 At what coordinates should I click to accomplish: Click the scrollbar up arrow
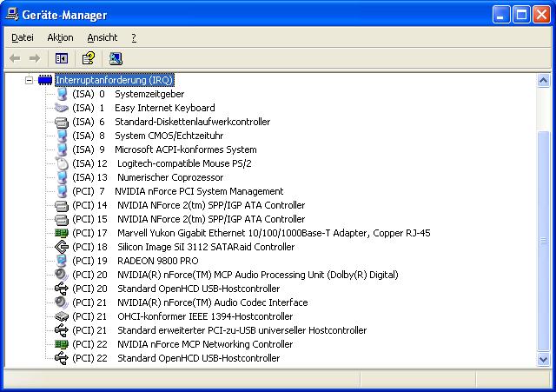coord(543,81)
